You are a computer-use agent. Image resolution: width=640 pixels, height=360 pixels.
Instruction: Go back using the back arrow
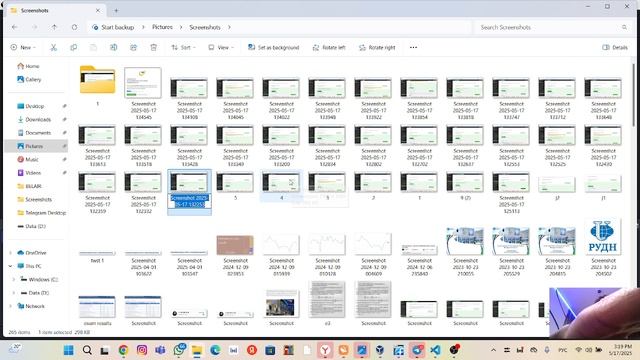(x=15, y=27)
